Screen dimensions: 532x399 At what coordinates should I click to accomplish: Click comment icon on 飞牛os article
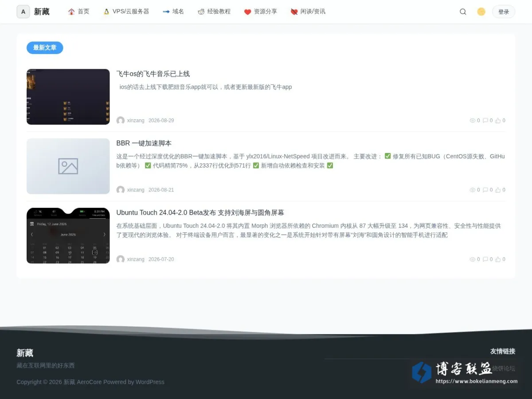485,121
